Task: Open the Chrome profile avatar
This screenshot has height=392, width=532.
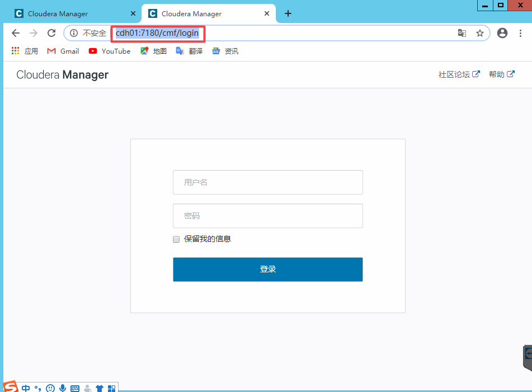Action: tap(502, 33)
